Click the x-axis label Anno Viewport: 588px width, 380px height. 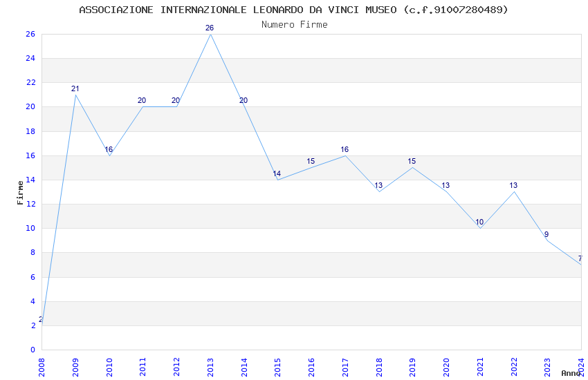[571, 373]
